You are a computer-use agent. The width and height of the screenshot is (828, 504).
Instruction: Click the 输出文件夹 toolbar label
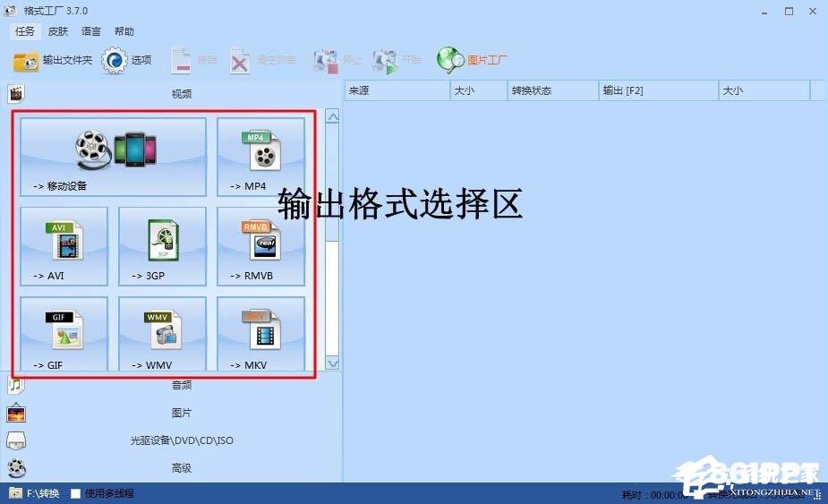click(68, 60)
